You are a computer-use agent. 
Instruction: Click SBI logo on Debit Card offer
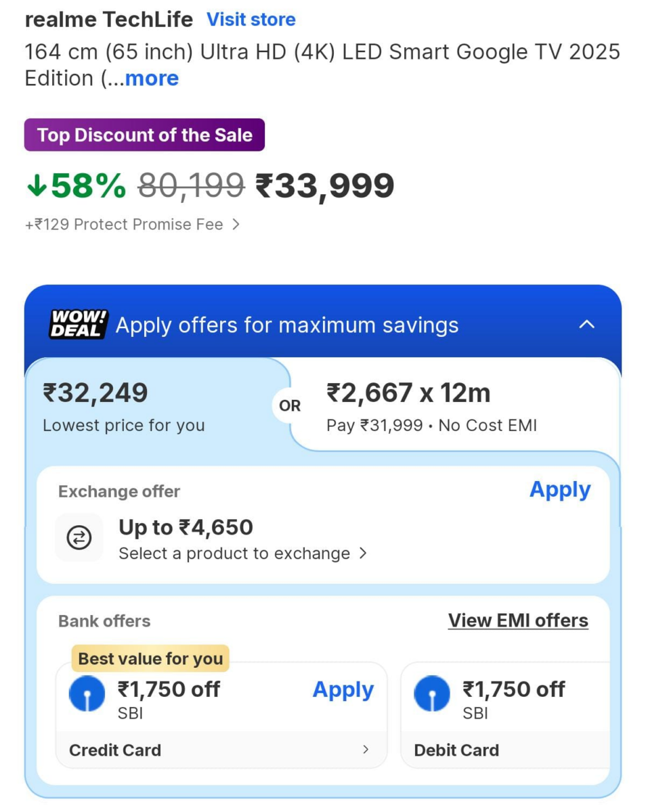click(431, 694)
